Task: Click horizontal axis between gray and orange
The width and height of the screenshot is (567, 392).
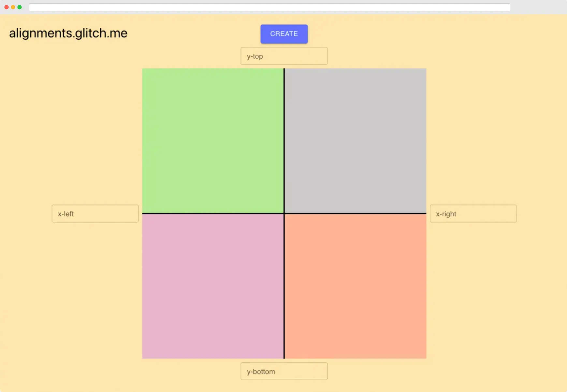Action: (x=356, y=214)
